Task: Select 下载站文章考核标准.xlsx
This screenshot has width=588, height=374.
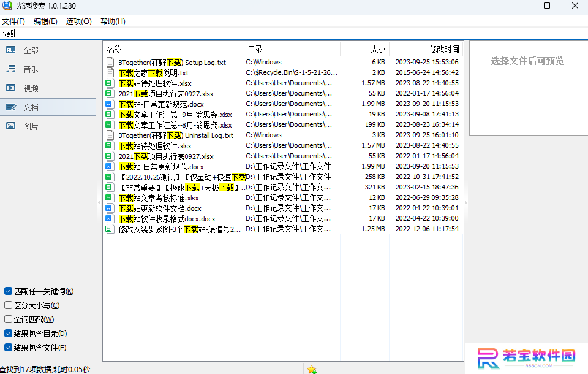Action: click(x=159, y=198)
